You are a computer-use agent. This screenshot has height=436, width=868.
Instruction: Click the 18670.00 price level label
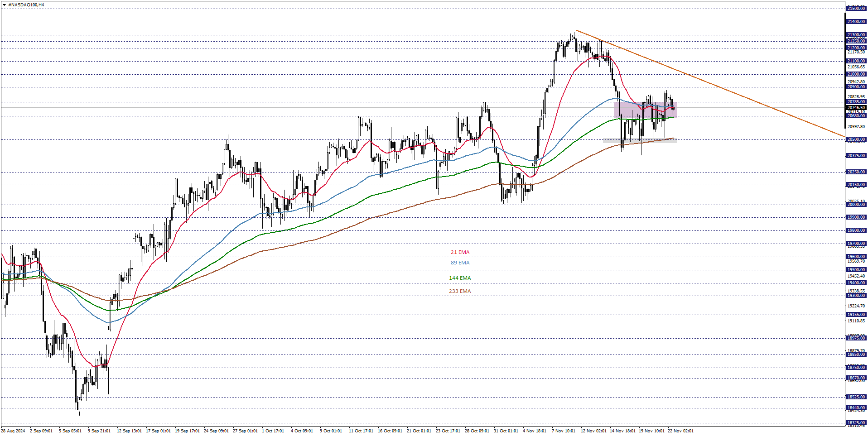[856, 378]
